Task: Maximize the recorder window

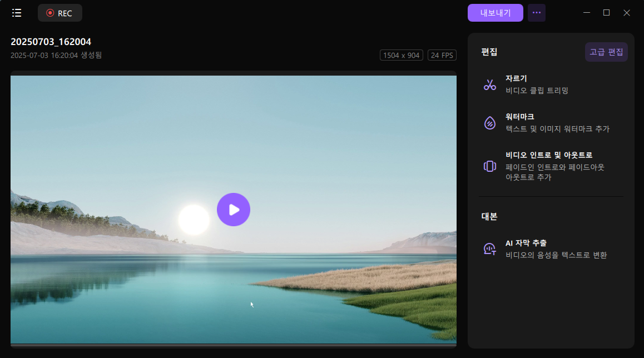Action: pos(606,13)
